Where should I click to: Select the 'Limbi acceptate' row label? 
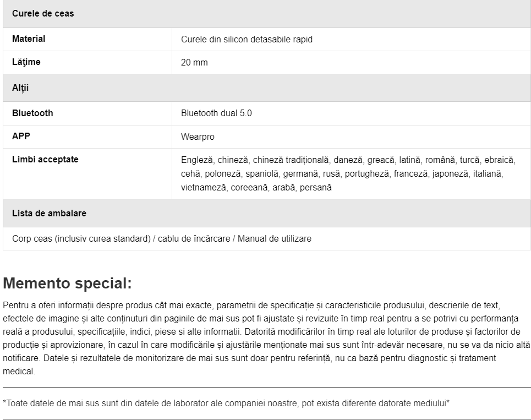coord(45,160)
